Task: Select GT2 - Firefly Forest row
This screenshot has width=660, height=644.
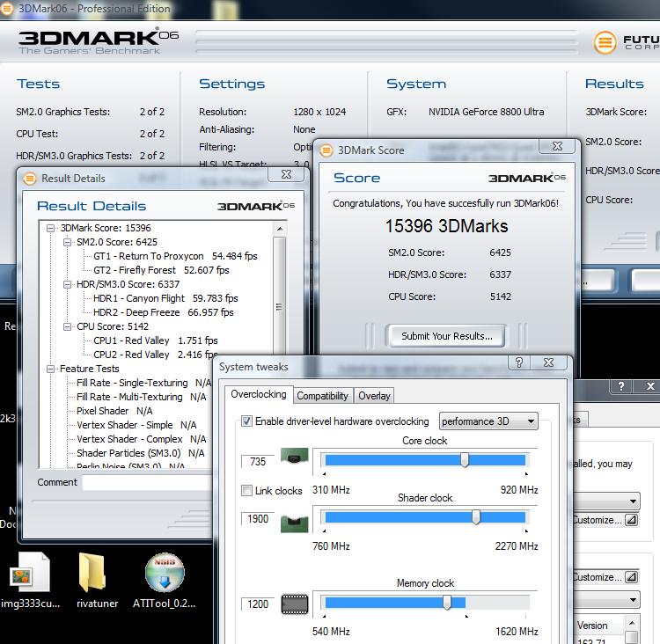Action: click(x=161, y=270)
